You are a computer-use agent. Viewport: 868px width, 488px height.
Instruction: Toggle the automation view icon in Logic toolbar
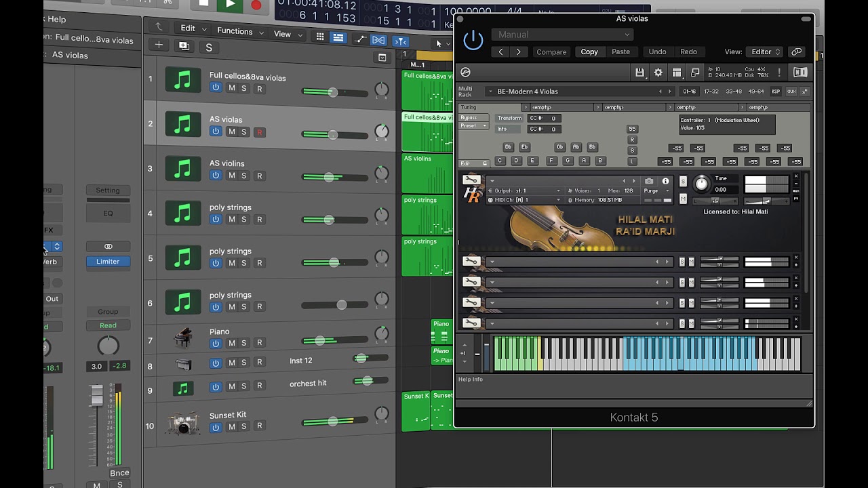(360, 40)
